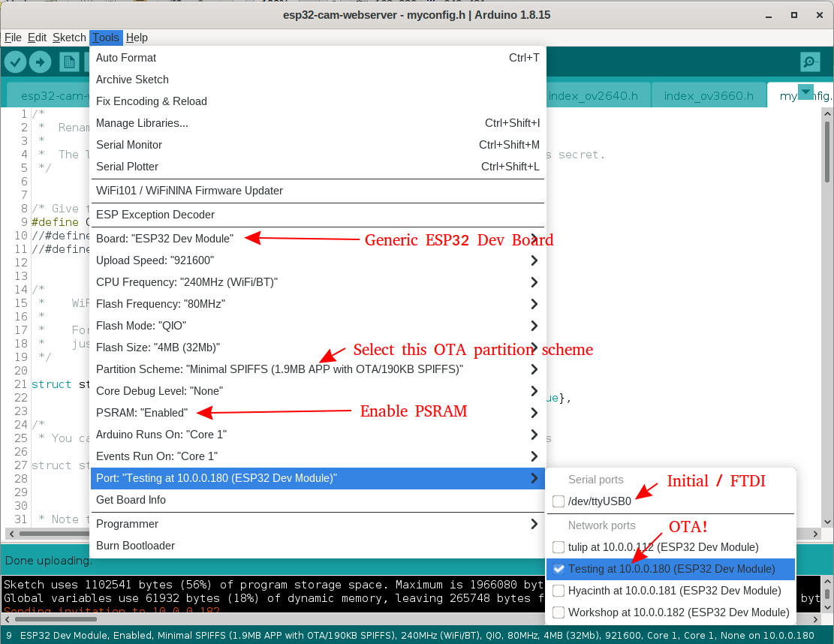The height and width of the screenshot is (644, 834).
Task: Click the New sketch toolbar icon
Action: tap(69, 62)
